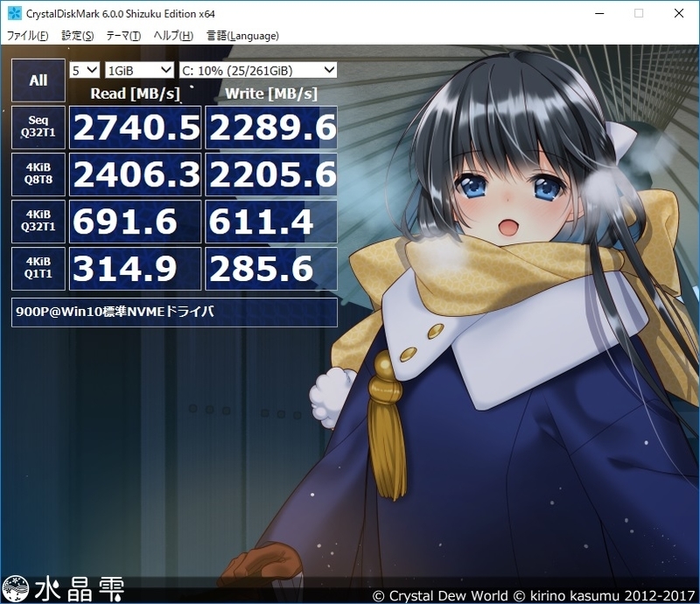Screen dimensions: 700x604
Task: Click Seq Q32T1 write result 2289.6
Action: coord(271,127)
